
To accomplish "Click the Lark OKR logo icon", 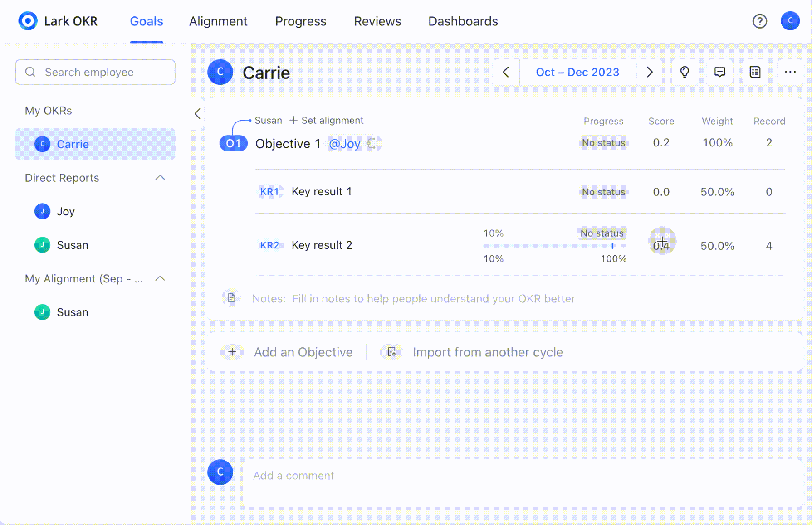I will 28,21.
